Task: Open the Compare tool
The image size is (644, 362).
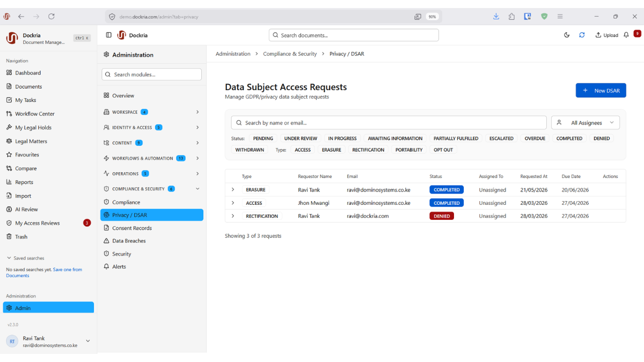Action: pos(26,168)
